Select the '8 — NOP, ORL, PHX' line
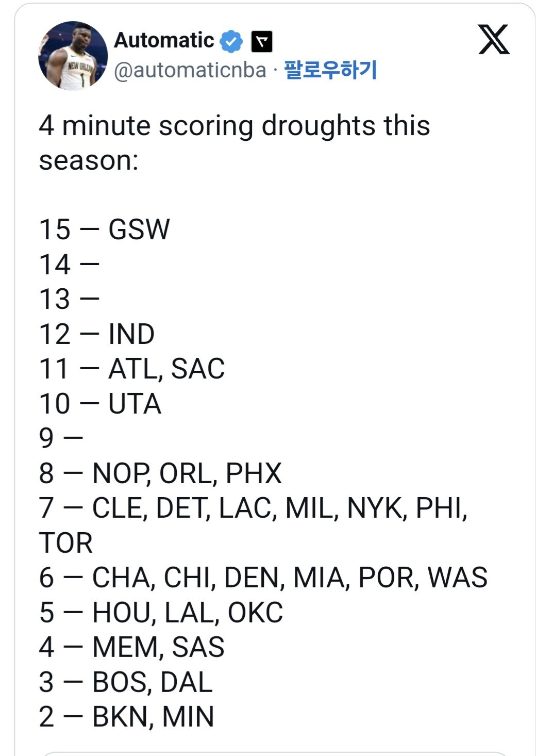553x756 pixels. coord(160,473)
